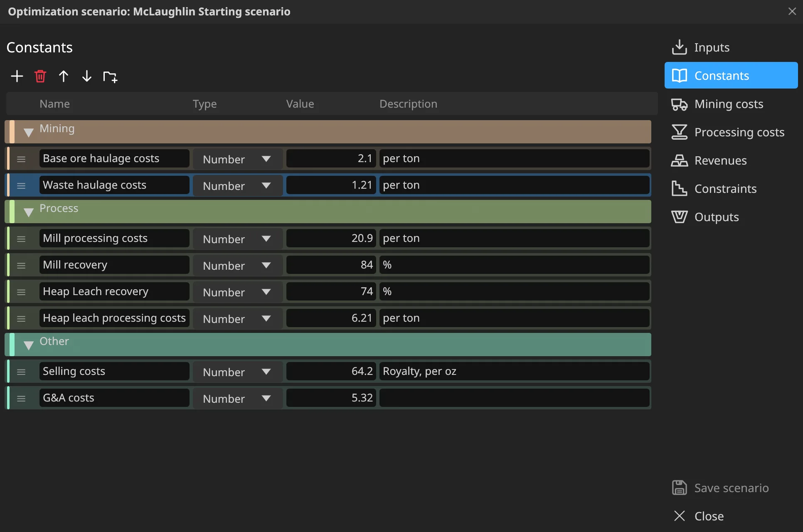Move constant up with arrow icon
The width and height of the screenshot is (803, 532).
[64, 76]
